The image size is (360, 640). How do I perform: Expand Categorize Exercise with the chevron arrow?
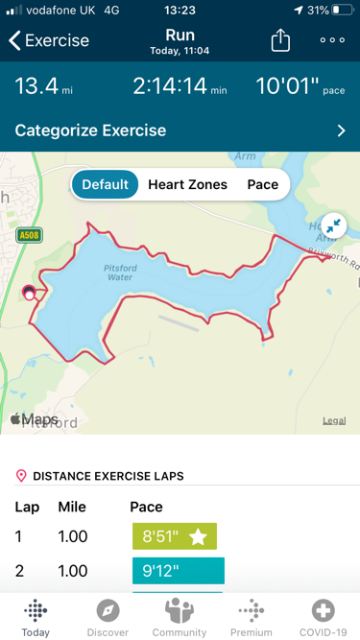coord(341,131)
